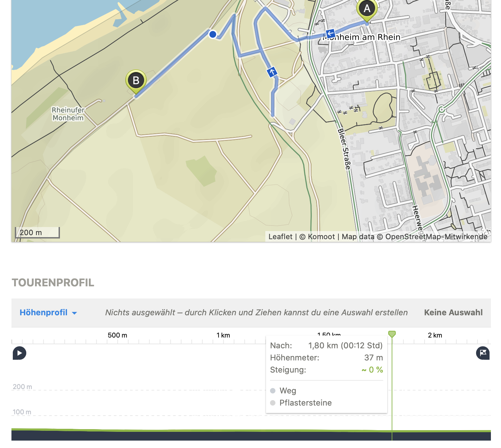501x448 pixels.
Task: Click the start marker A pin
Action: [367, 9]
